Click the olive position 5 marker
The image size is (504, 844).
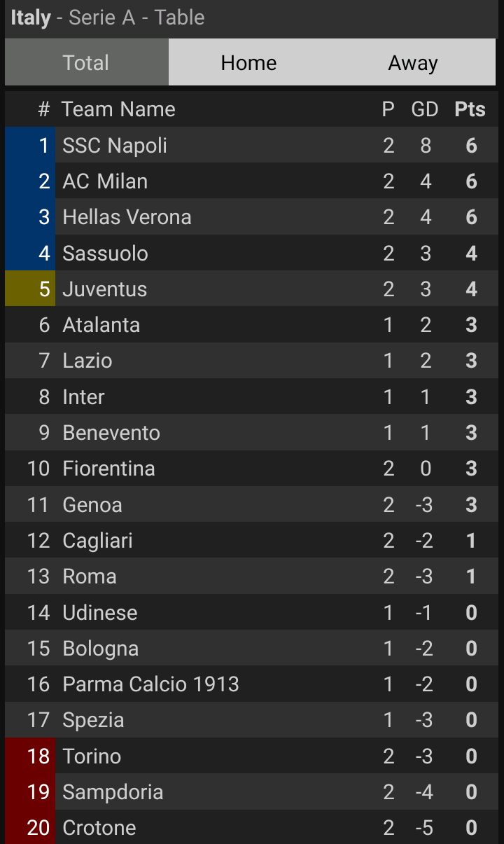pos(29,289)
